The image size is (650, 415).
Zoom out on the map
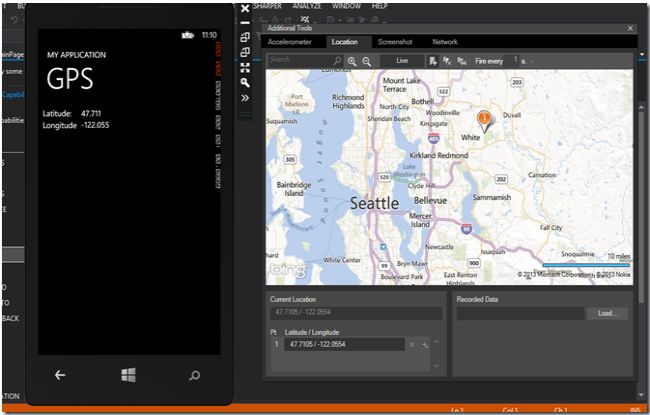point(366,61)
